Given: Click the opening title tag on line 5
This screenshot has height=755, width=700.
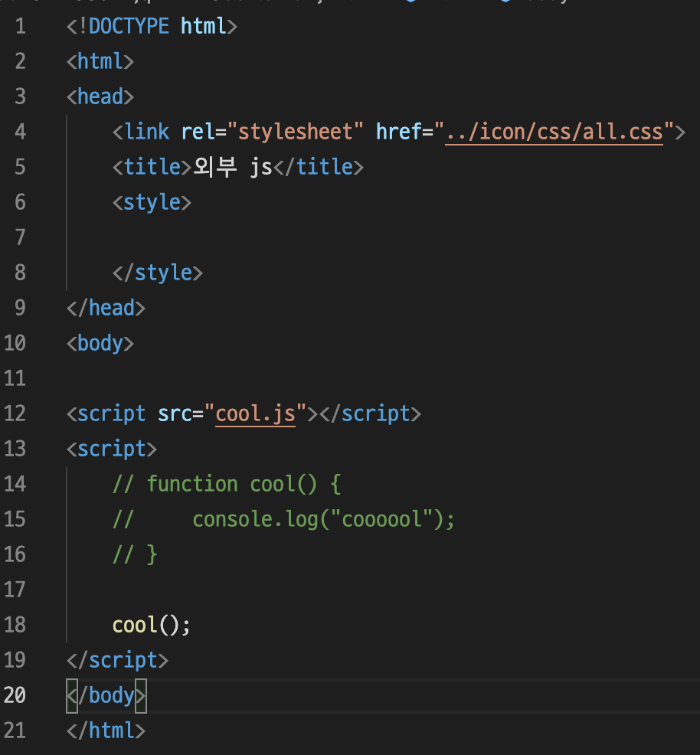Looking at the screenshot, I should pos(152,167).
